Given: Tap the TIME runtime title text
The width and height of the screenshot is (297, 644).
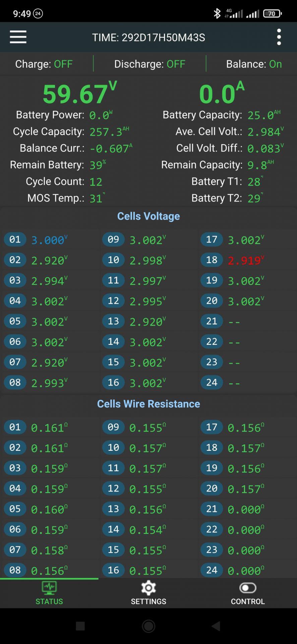Looking at the screenshot, I should coord(148,38).
